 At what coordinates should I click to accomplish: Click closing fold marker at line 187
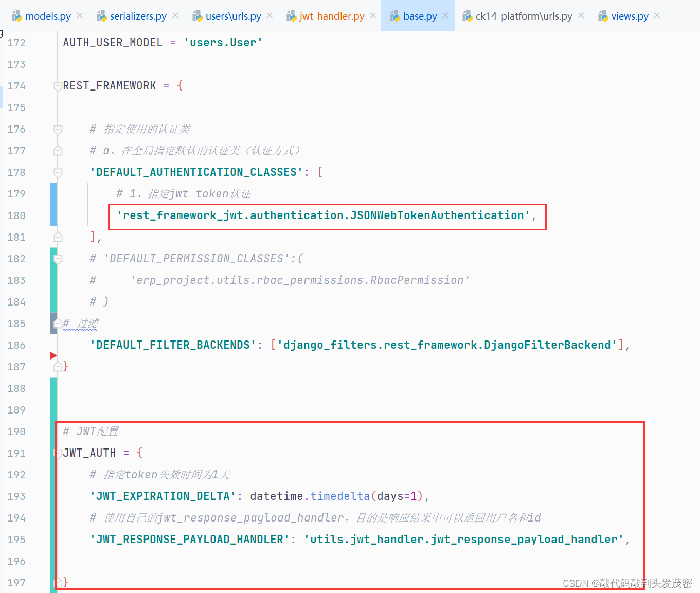point(58,367)
